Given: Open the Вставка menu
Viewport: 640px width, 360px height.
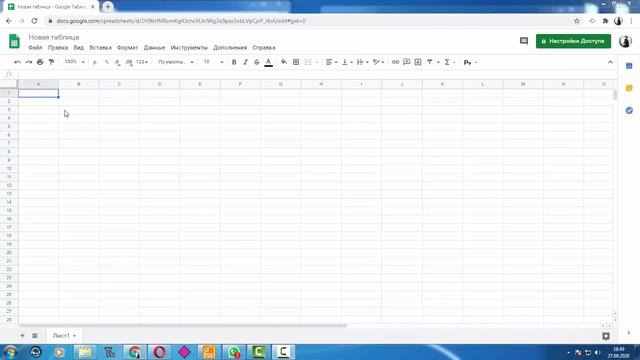Looking at the screenshot, I should pyautogui.click(x=100, y=48).
